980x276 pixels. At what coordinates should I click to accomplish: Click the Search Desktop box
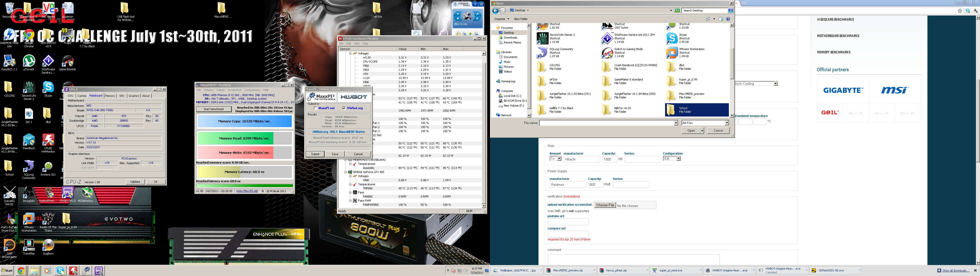(x=705, y=11)
